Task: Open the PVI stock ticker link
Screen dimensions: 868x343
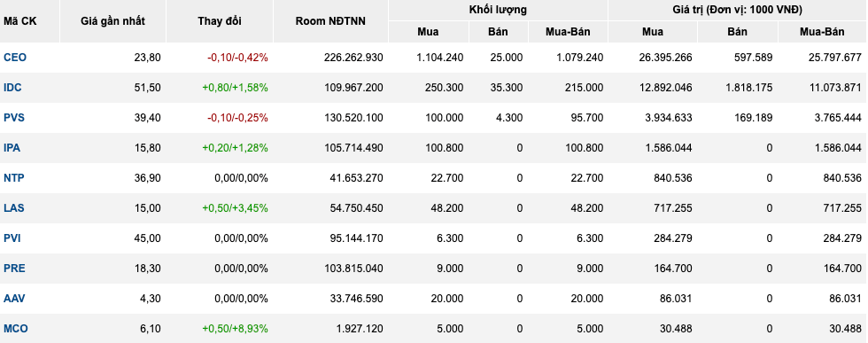Action: (x=12, y=238)
